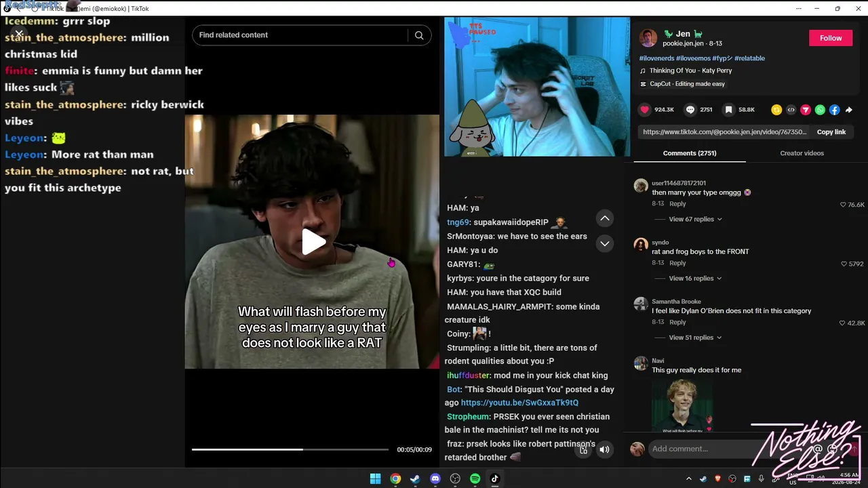Click the picture-in-picture icon beside the speaker

coord(583,449)
